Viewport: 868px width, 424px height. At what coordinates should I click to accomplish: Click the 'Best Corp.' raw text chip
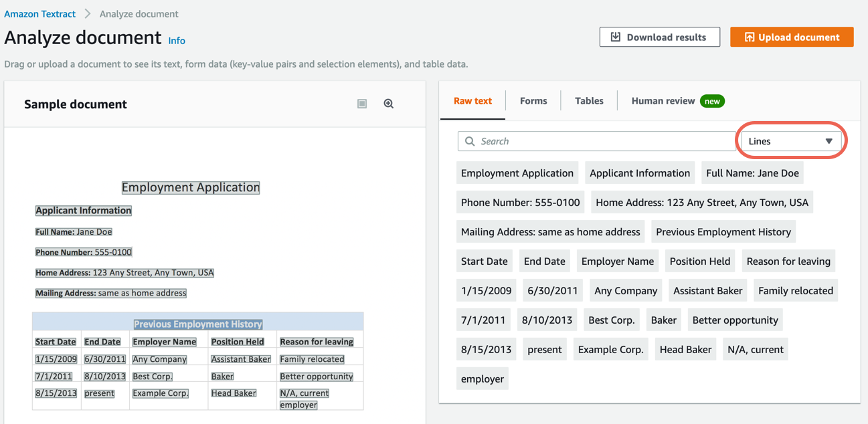coord(612,320)
